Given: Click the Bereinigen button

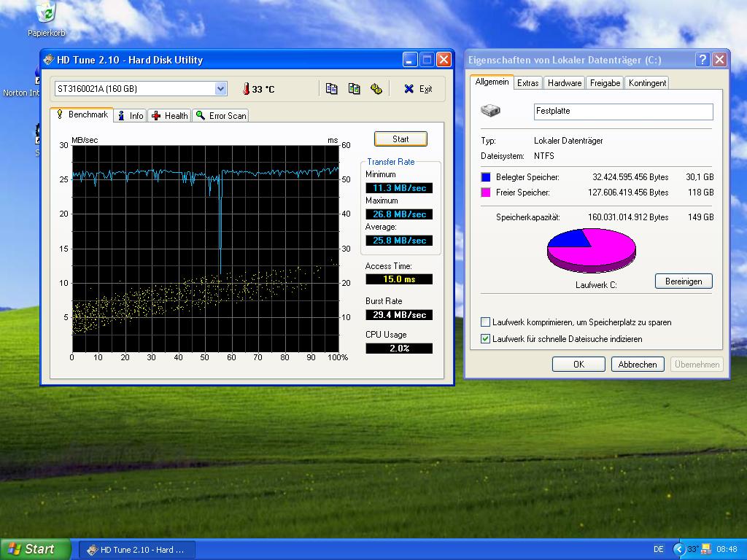Looking at the screenshot, I should (684, 281).
